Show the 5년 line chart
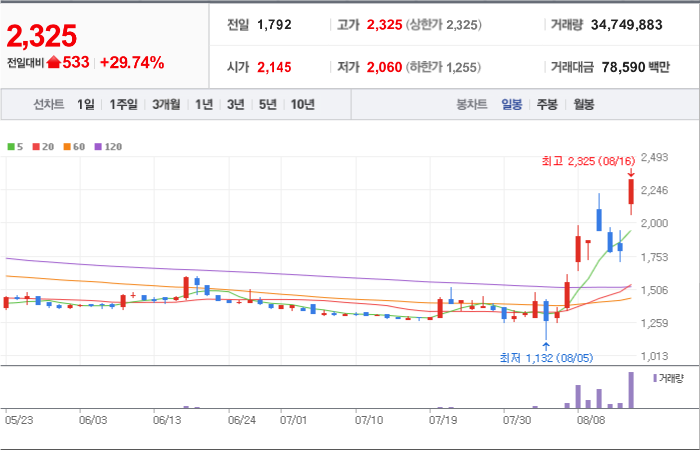 (x=267, y=105)
